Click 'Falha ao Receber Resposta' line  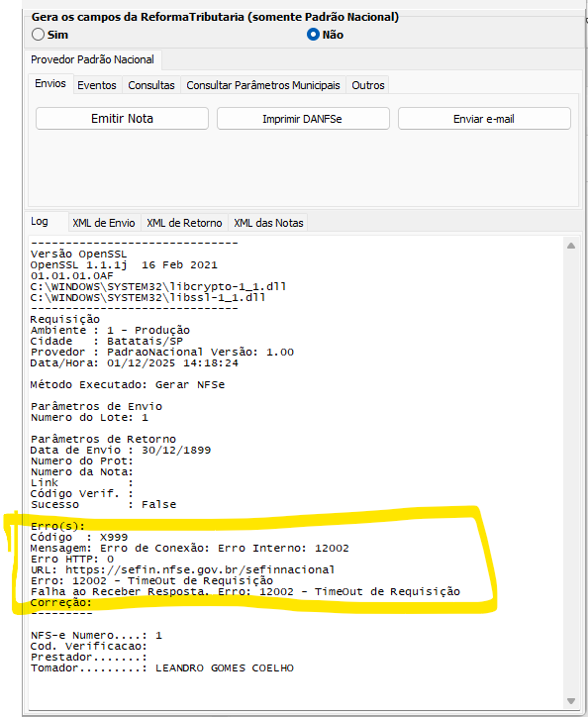tap(245, 591)
